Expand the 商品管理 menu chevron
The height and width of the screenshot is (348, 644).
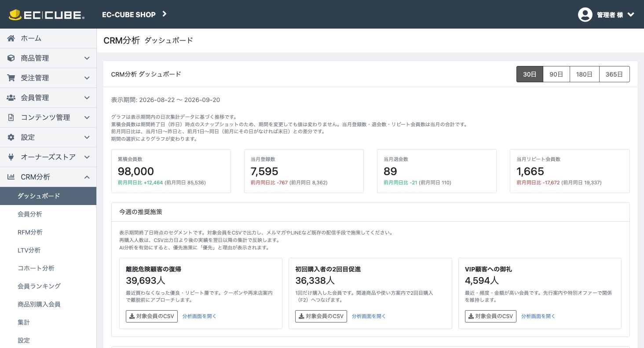point(87,58)
